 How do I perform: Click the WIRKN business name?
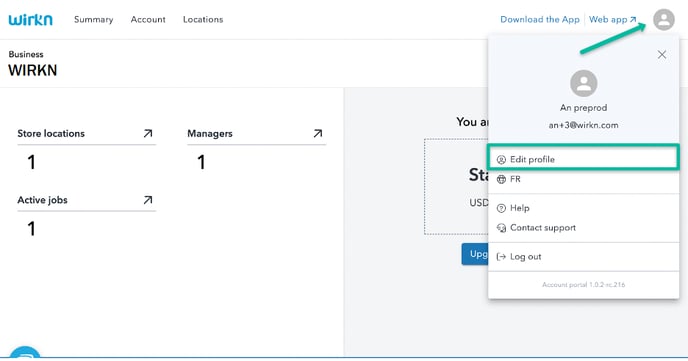pyautogui.click(x=32, y=71)
